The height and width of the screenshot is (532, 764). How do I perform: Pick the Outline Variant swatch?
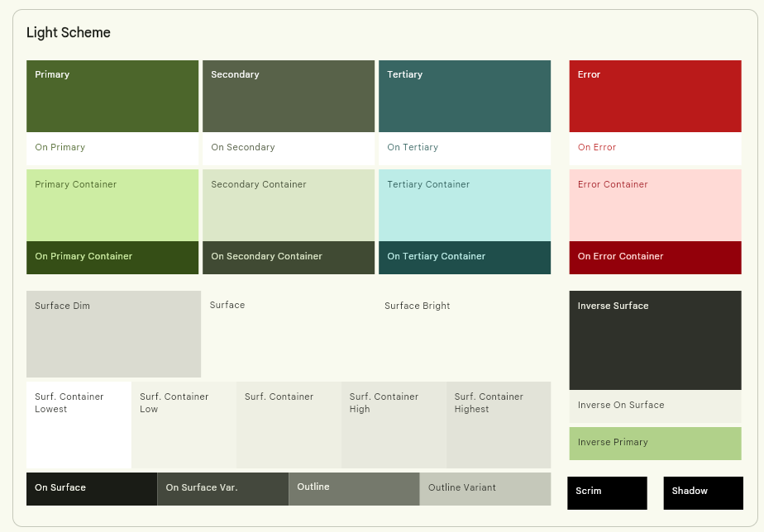485,488
